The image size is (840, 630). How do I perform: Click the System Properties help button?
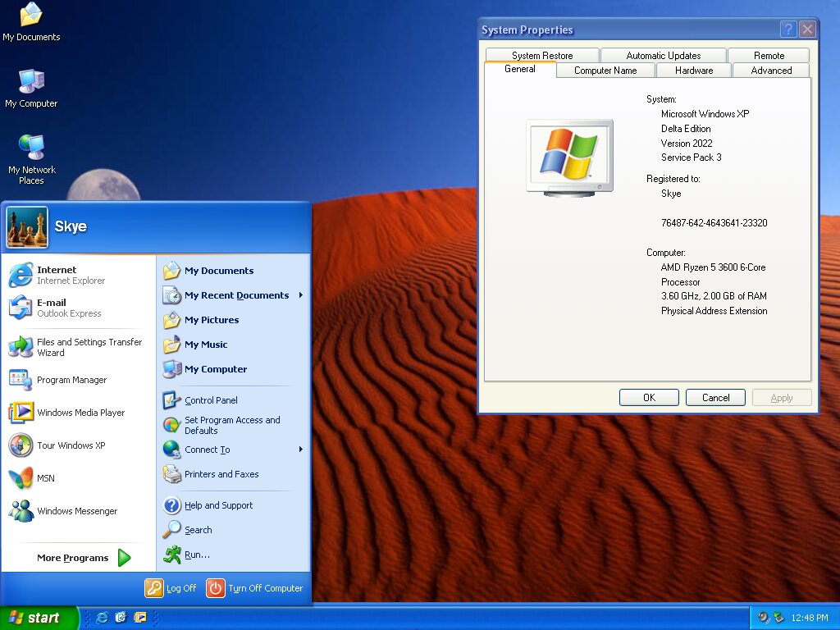tap(788, 29)
